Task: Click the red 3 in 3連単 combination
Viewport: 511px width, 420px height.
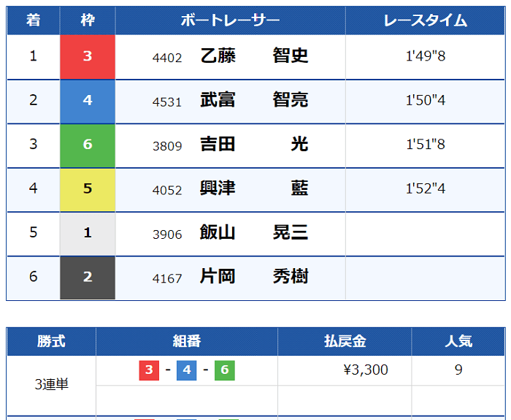Action: click(149, 370)
